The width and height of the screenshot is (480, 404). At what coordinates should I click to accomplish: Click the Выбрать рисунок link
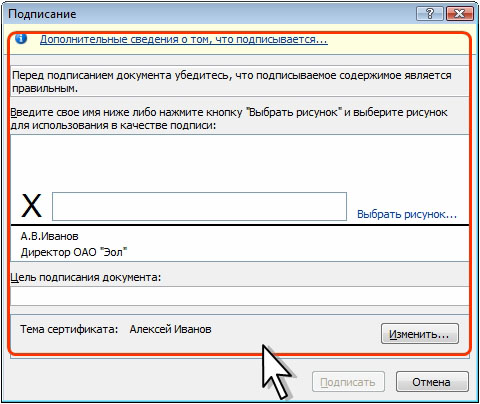tap(407, 214)
